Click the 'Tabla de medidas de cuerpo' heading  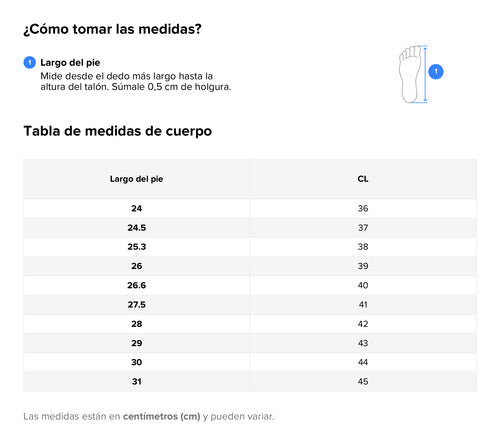tap(118, 131)
